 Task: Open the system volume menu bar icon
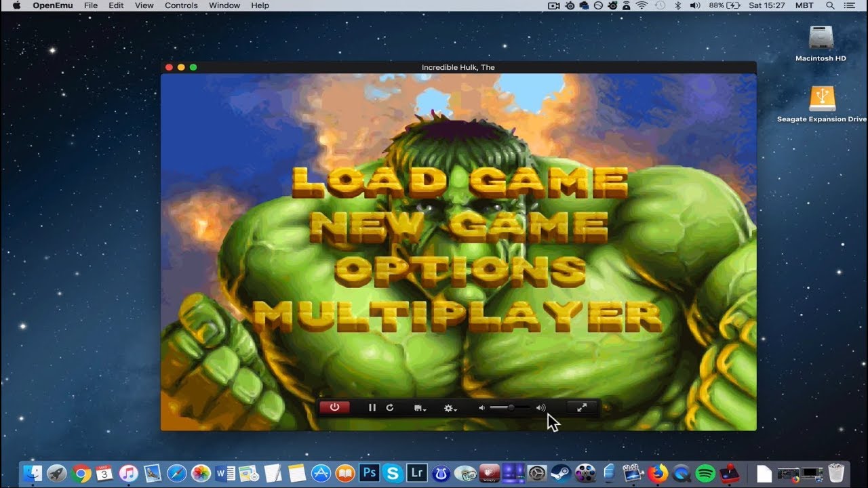tap(695, 5)
